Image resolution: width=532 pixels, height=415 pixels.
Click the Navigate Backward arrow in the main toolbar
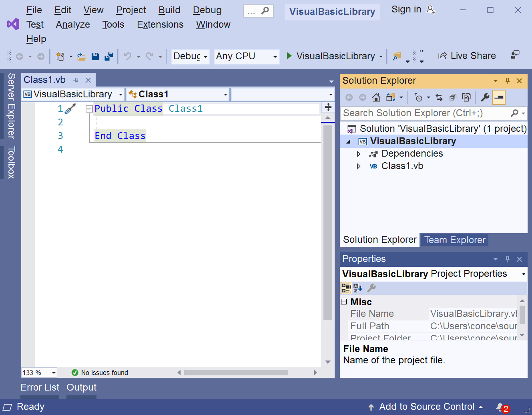[x=20, y=56]
